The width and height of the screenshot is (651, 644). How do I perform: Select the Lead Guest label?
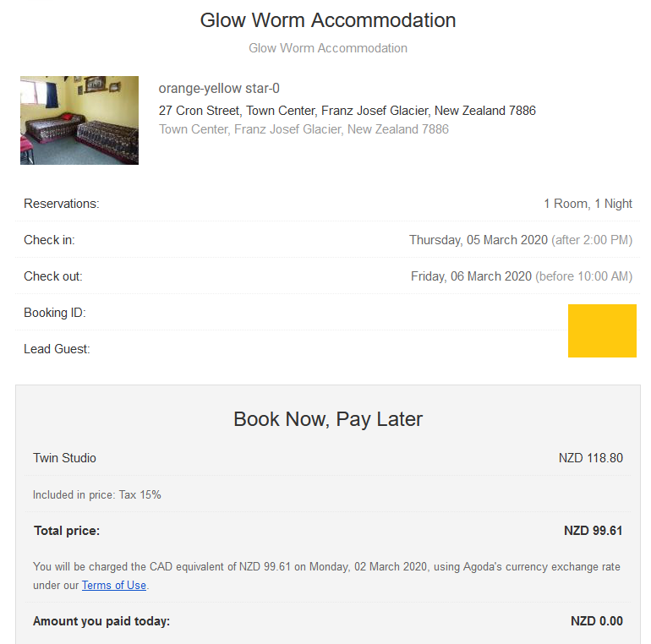pos(57,349)
